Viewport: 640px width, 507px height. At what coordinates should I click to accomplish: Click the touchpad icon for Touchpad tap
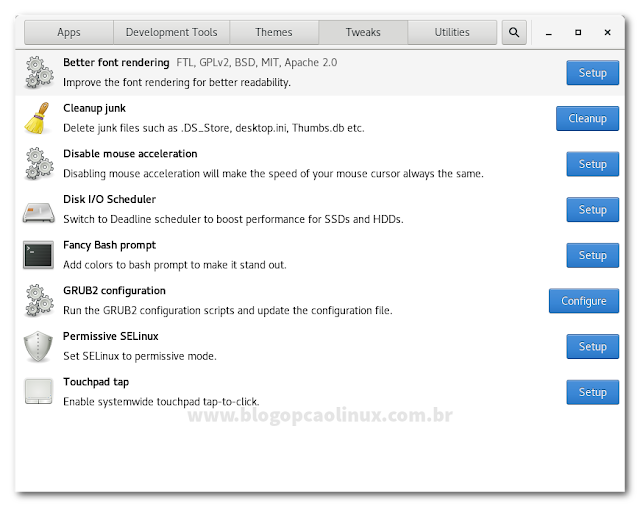click(38, 391)
